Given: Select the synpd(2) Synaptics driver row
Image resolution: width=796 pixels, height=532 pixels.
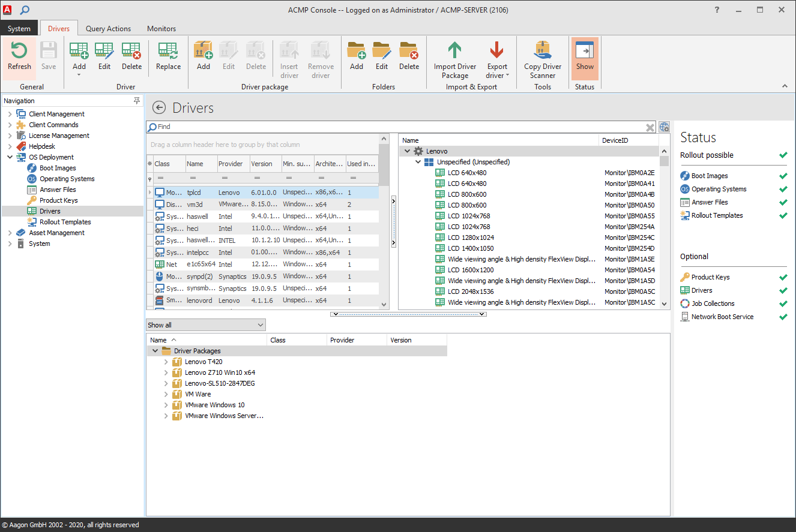Looking at the screenshot, I should tap(262, 276).
